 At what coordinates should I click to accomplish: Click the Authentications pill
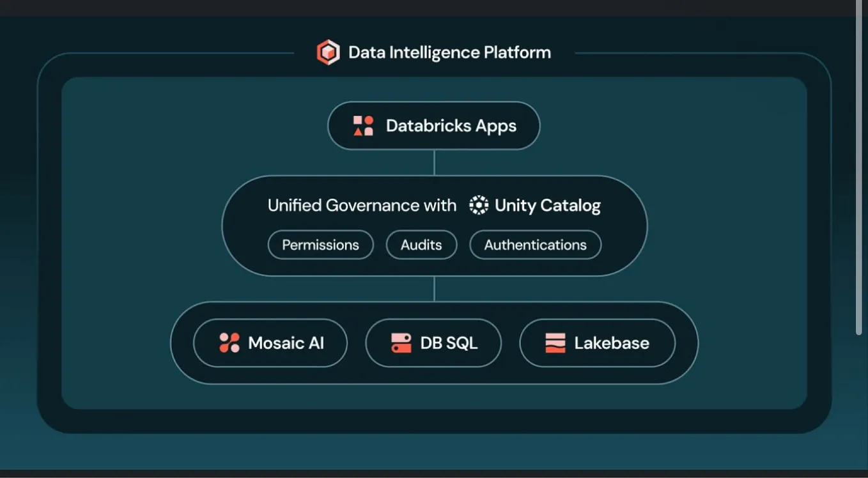click(535, 245)
